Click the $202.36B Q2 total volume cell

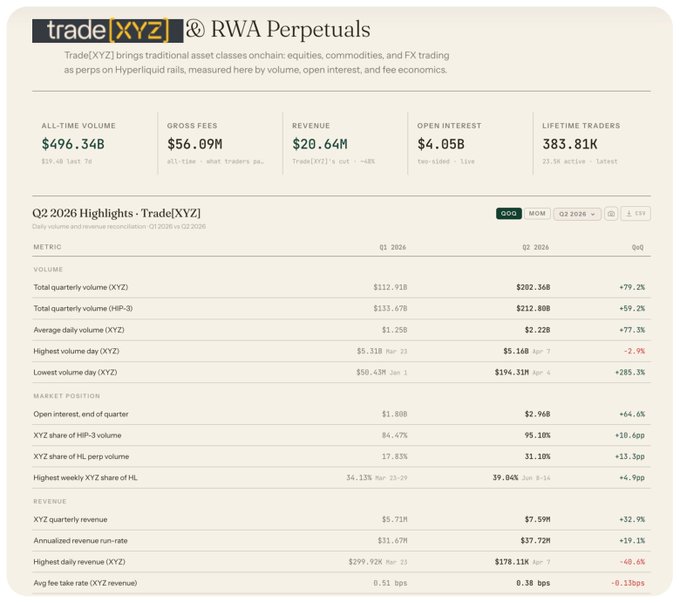click(x=533, y=287)
